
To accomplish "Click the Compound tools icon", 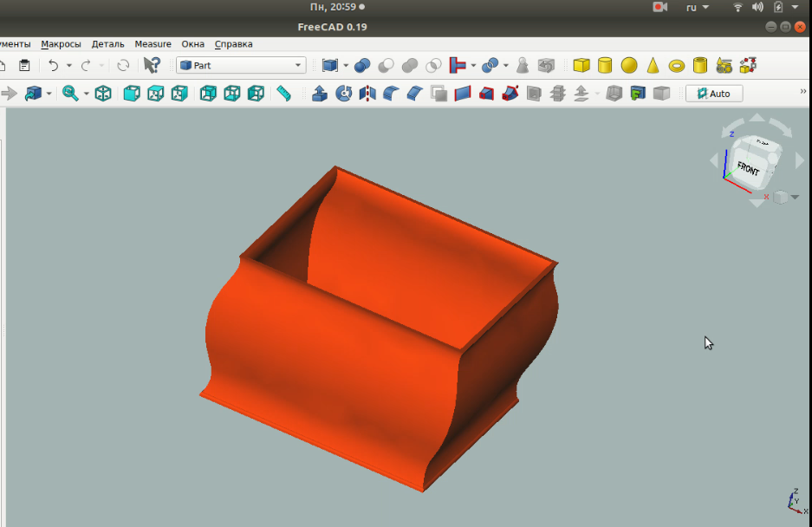I will coord(330,65).
